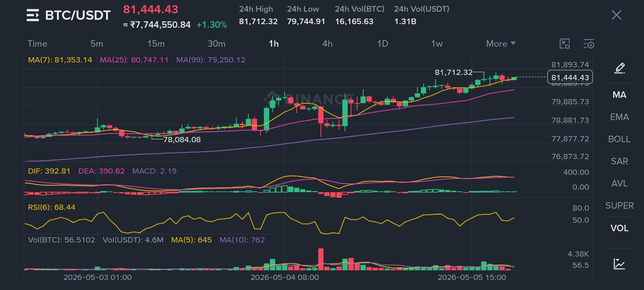Screen dimensions: 644x290
Task: Toggle the EMA indicator
Action: click(x=619, y=117)
